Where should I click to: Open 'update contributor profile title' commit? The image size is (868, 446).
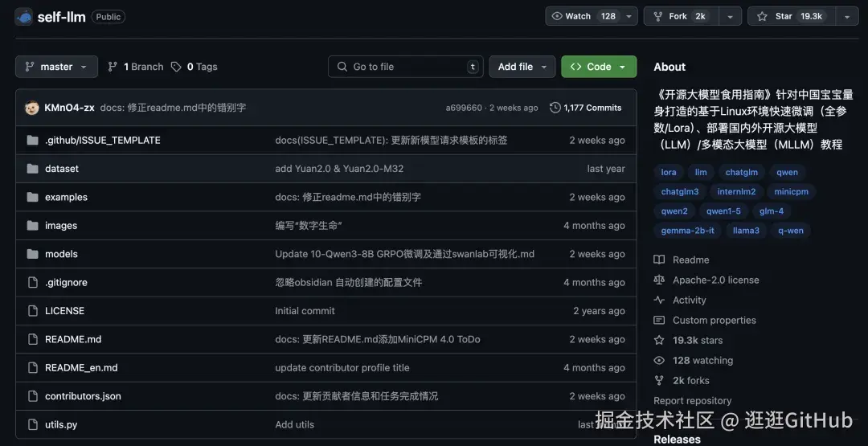[342, 368]
